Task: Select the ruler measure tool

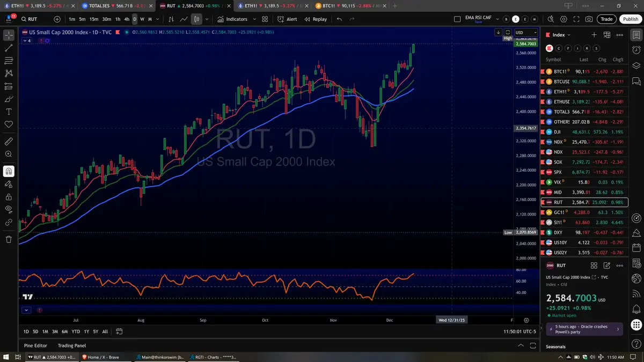Action: click(9, 142)
